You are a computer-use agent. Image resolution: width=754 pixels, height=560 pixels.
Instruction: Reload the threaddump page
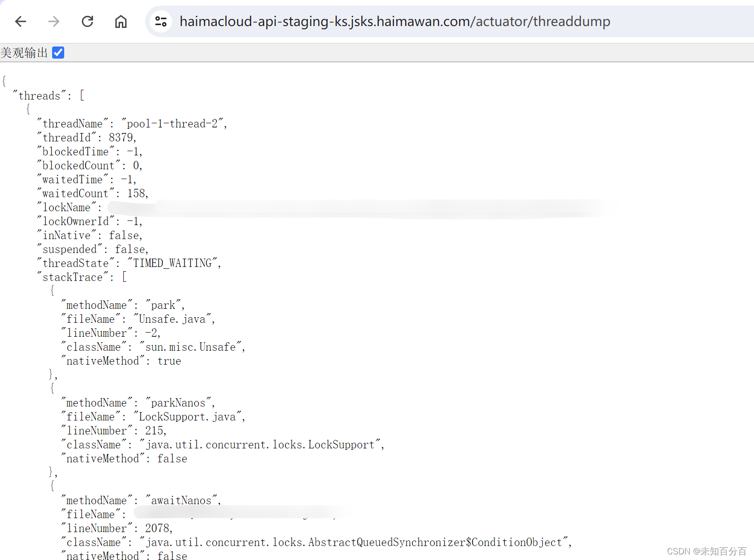[x=87, y=21]
